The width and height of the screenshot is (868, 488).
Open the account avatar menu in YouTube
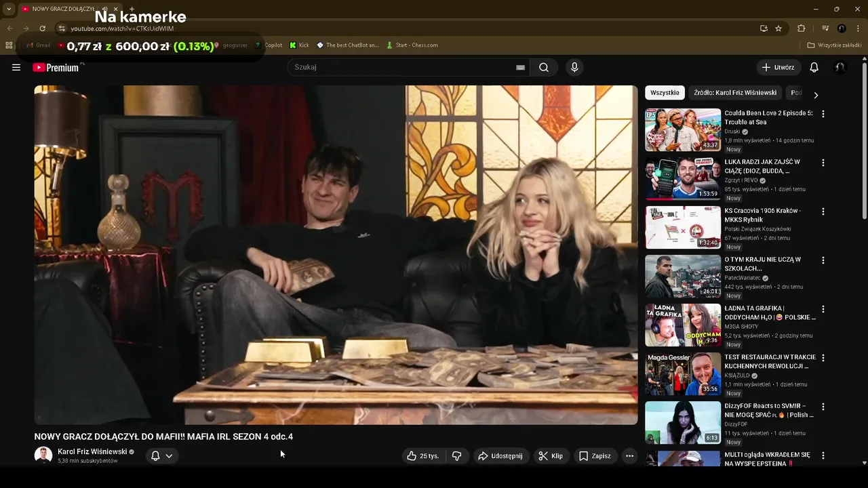pos(840,67)
